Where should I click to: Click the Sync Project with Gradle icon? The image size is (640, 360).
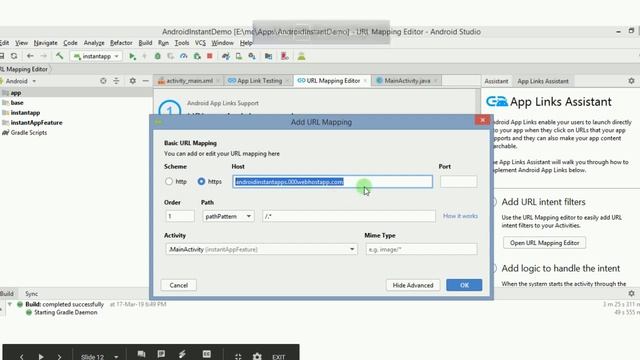(226, 56)
